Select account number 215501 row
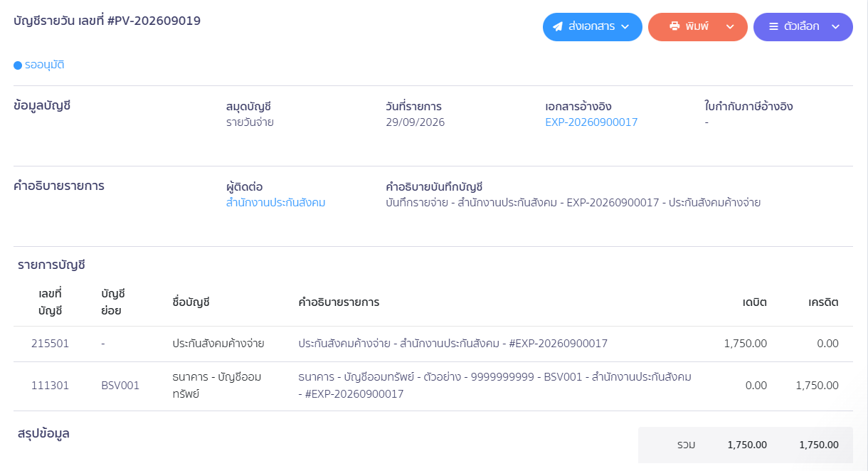The height and width of the screenshot is (471, 868). tap(433, 344)
